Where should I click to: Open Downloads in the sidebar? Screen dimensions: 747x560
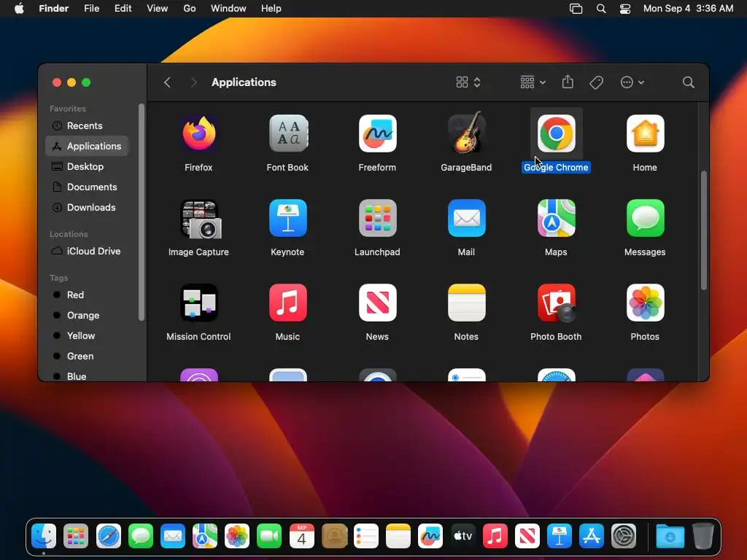[x=88, y=208]
